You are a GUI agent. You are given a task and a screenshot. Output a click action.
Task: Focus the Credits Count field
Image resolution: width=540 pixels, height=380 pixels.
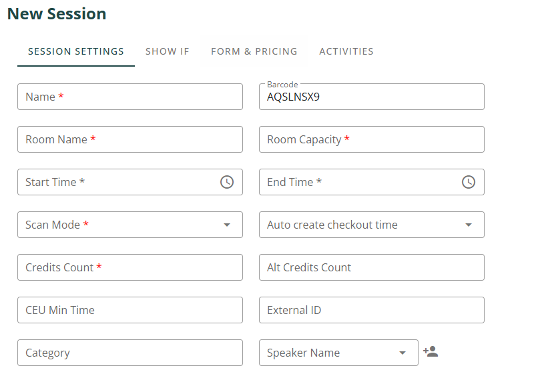point(130,267)
